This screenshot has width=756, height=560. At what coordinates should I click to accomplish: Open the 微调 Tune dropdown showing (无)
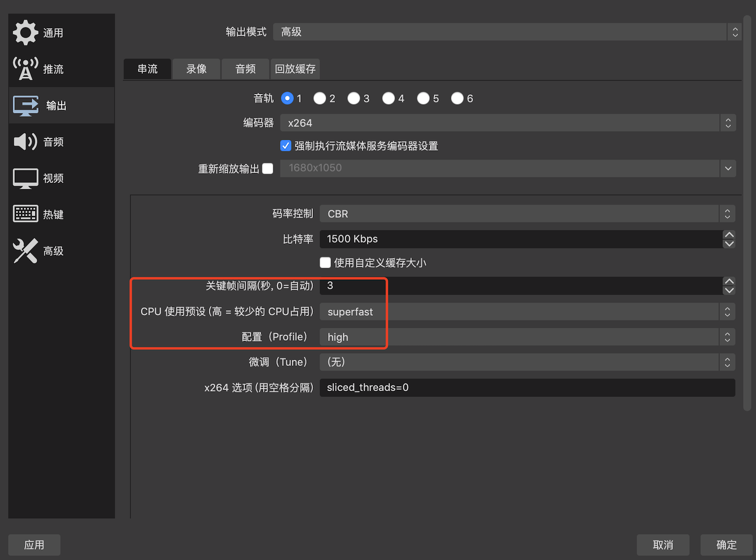pyautogui.click(x=528, y=362)
